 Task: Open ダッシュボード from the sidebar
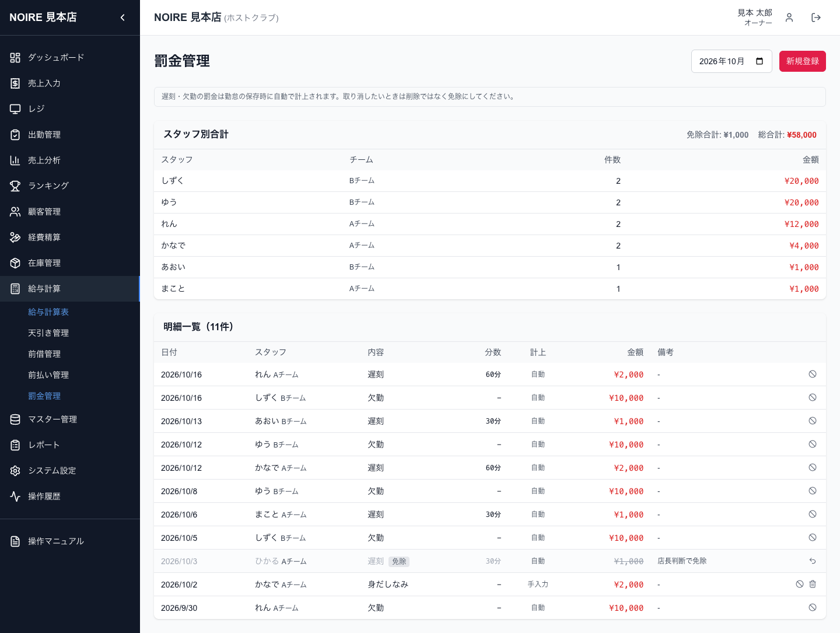coord(70,58)
